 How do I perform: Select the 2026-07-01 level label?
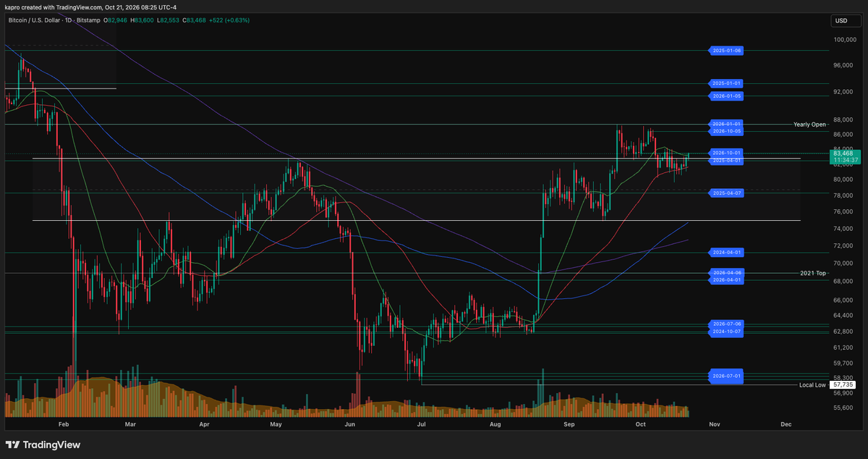point(727,376)
